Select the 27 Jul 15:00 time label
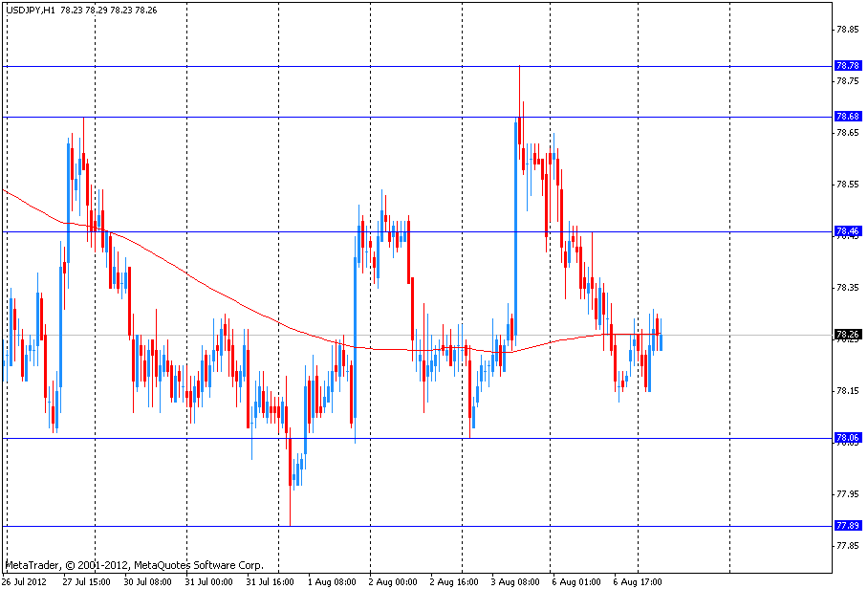This screenshot has width=868, height=589. (86, 581)
